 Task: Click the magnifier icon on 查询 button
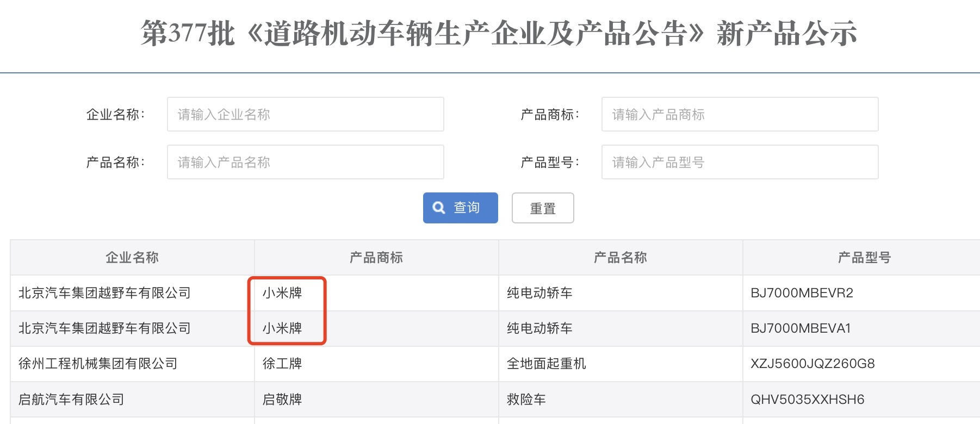coord(438,208)
